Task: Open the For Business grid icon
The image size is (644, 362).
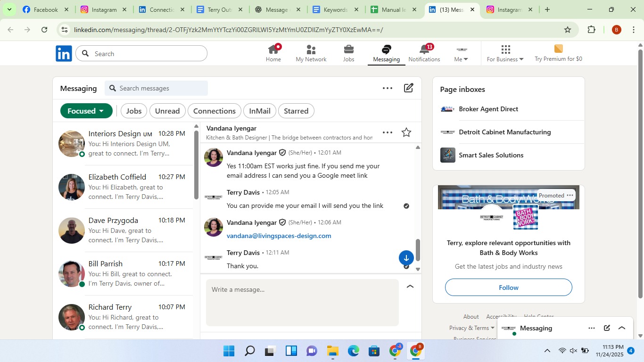Action: 505,50
